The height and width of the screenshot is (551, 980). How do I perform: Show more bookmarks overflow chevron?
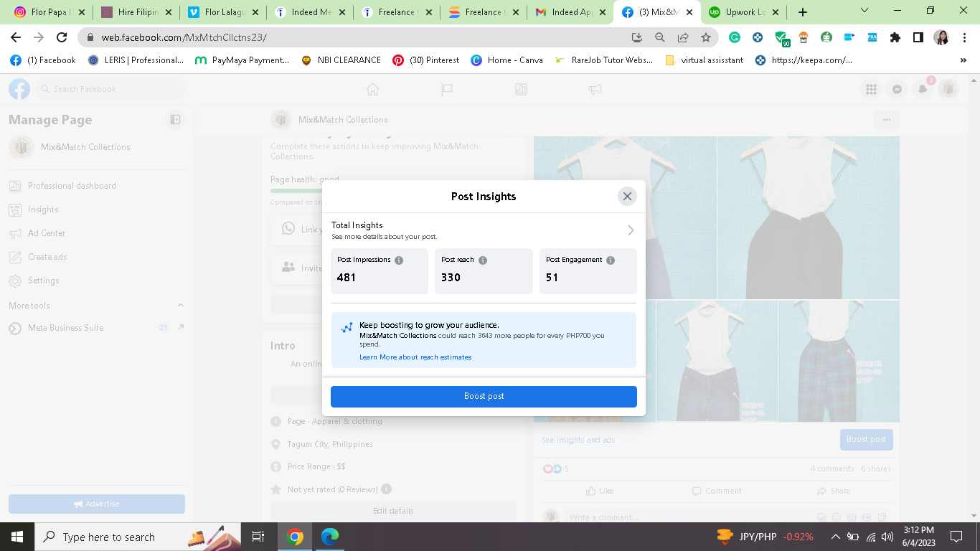click(x=964, y=60)
